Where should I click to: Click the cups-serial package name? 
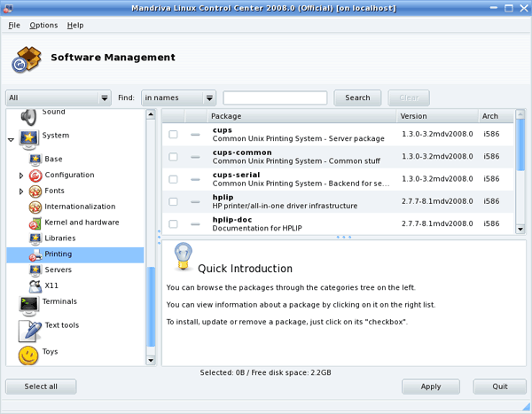[x=236, y=175]
